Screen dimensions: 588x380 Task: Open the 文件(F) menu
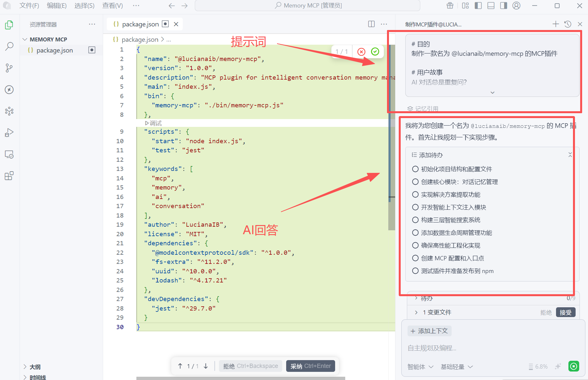[29, 6]
